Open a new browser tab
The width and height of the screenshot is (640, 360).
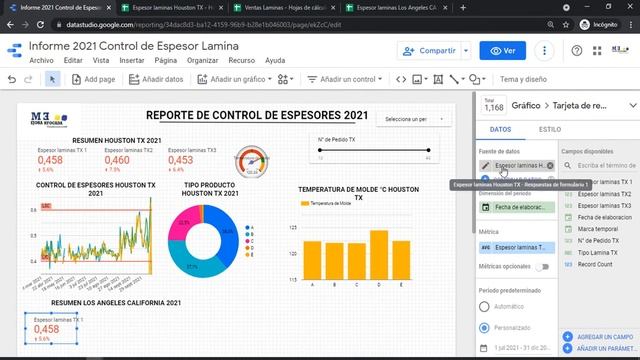tap(463, 8)
